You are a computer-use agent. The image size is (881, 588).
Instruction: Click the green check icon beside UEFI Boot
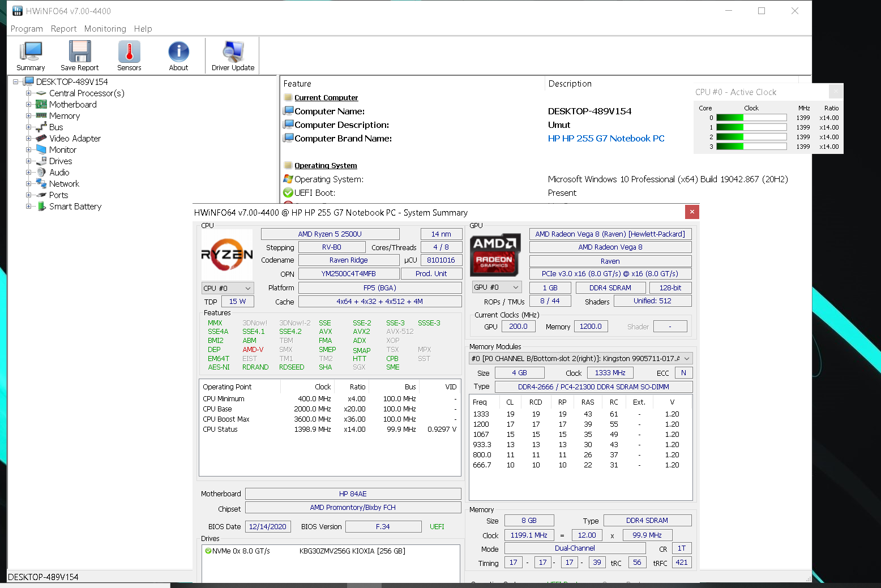pos(288,193)
